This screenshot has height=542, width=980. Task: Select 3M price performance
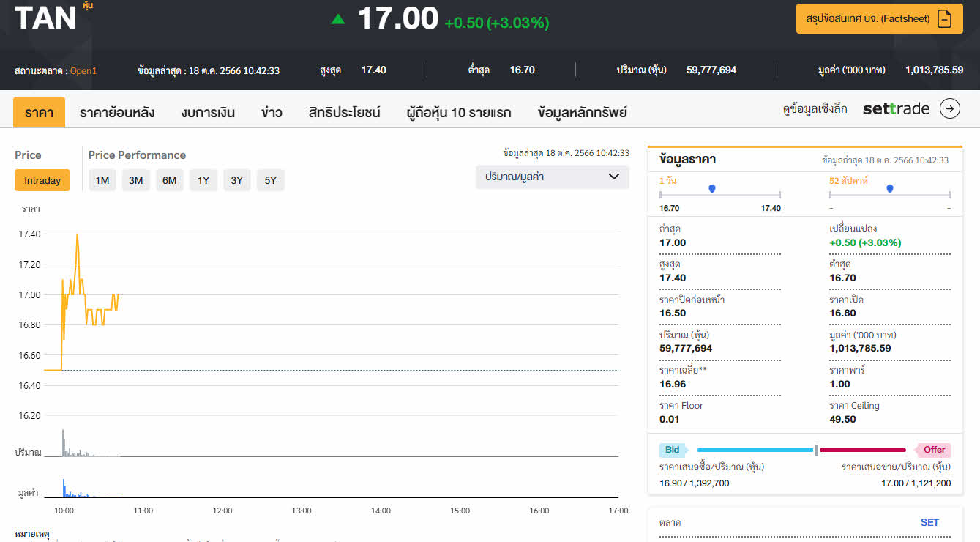tap(136, 180)
